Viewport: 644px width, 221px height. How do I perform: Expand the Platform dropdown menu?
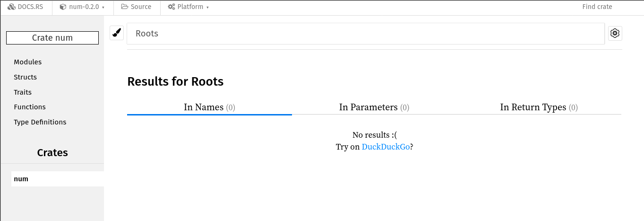pyautogui.click(x=188, y=7)
